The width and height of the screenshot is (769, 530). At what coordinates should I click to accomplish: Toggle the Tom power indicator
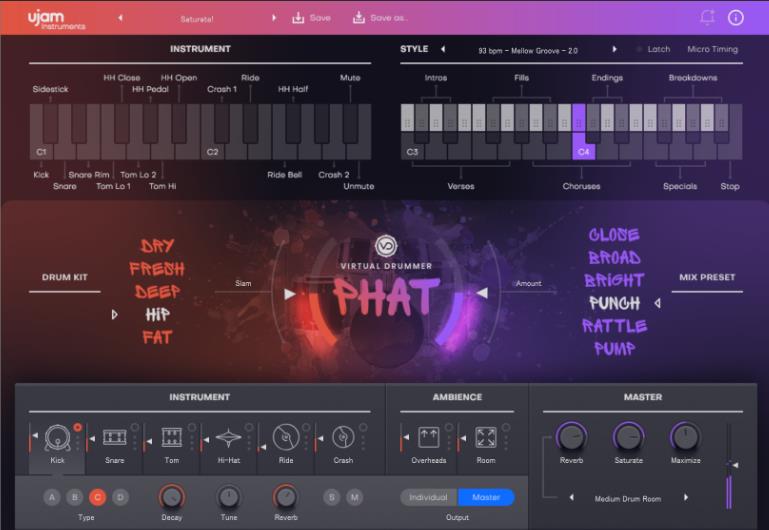point(192,428)
